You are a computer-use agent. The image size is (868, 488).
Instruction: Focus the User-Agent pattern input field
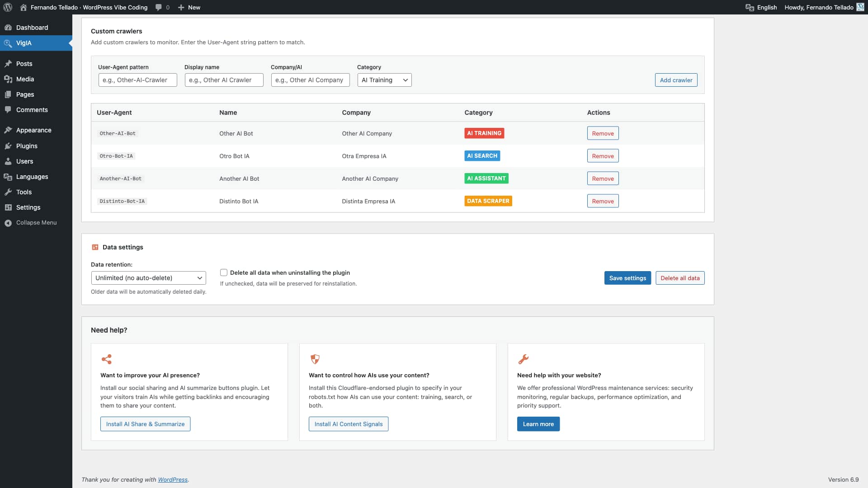[137, 80]
